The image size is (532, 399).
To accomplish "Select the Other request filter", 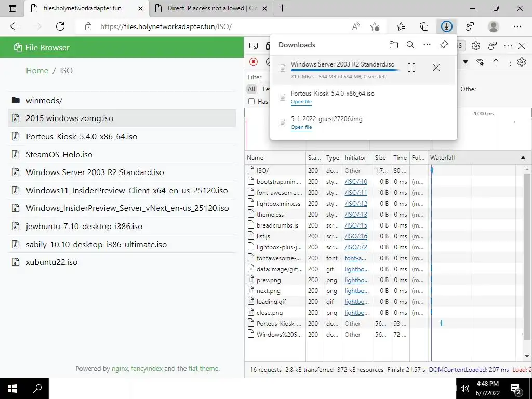I will (x=468, y=89).
